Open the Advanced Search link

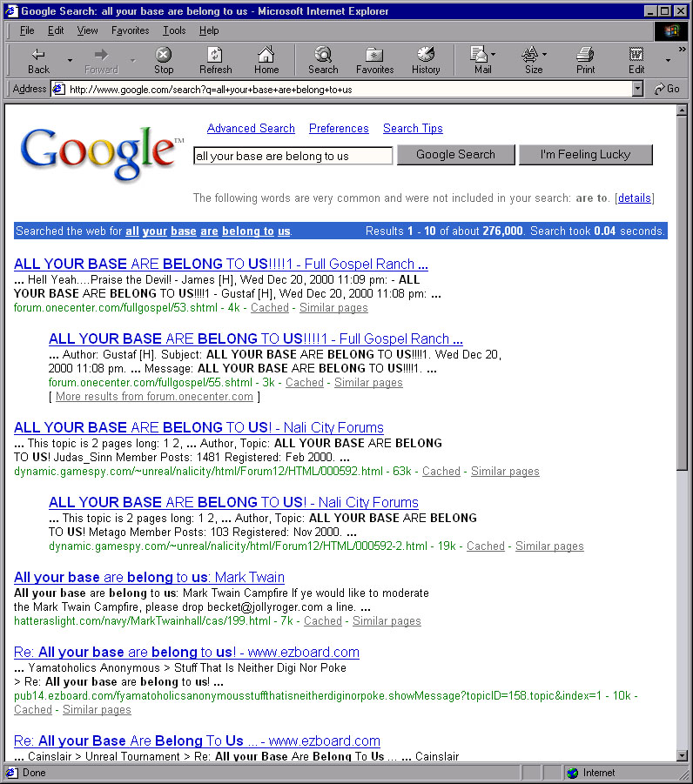(251, 129)
